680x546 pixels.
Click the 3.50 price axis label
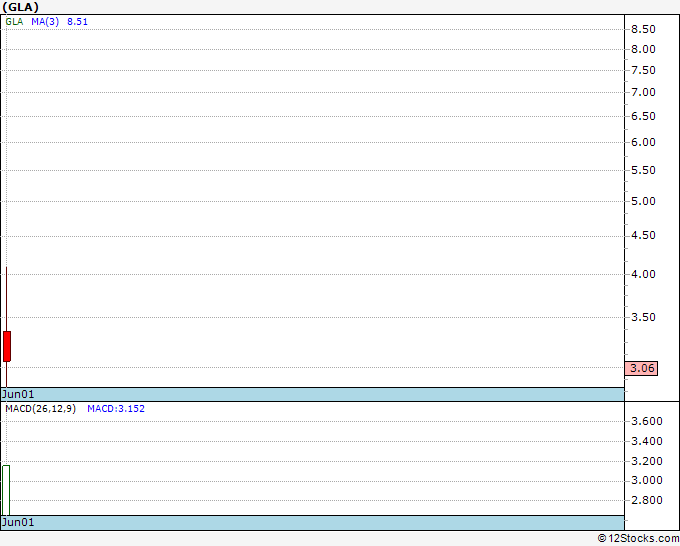(x=643, y=317)
